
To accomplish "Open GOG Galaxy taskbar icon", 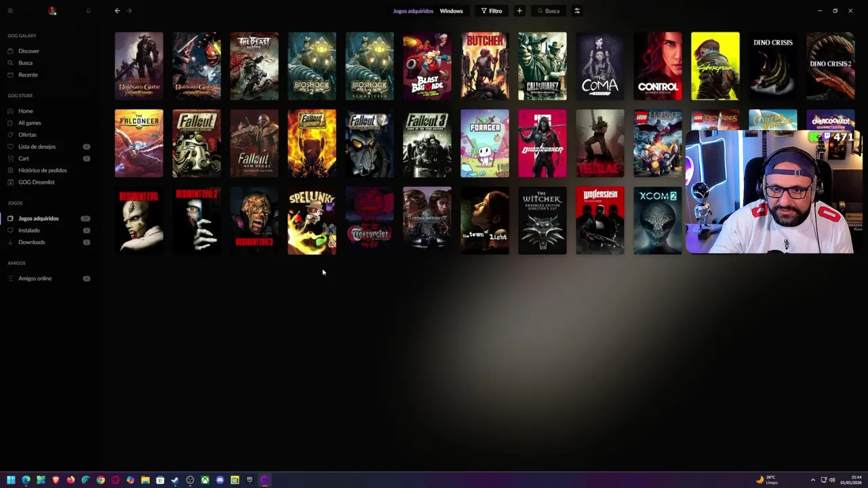I will tap(264, 480).
